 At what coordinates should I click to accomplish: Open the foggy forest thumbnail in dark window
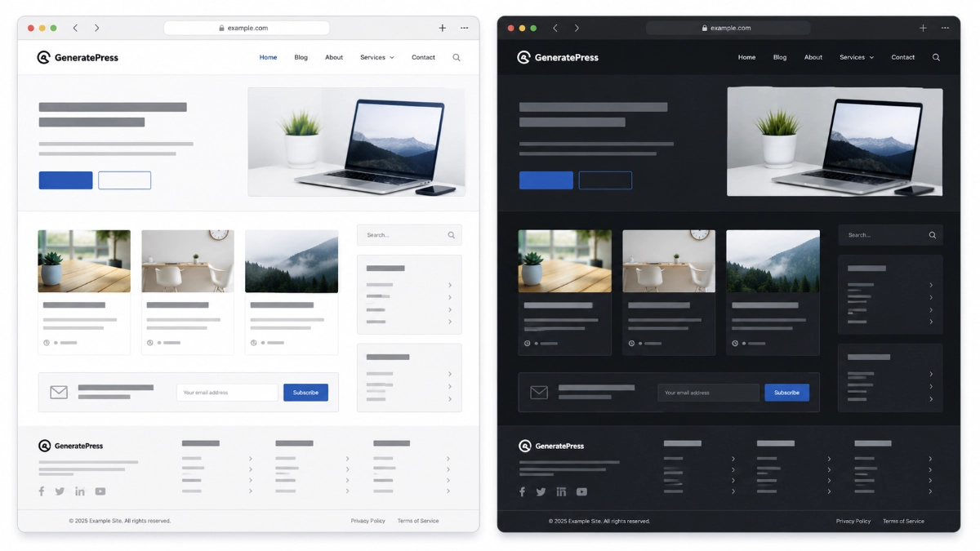click(x=773, y=261)
